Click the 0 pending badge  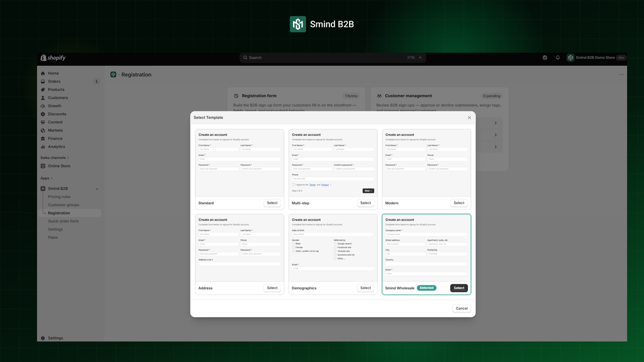tap(492, 96)
